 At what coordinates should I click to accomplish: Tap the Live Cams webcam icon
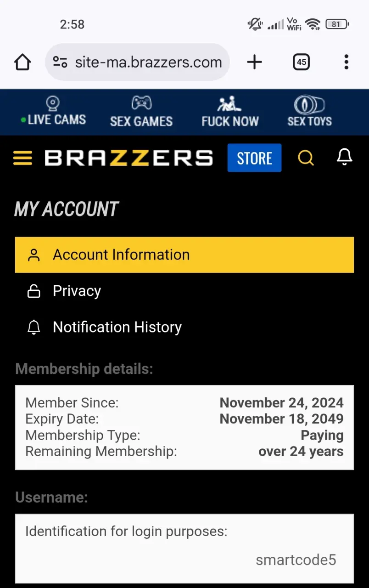[x=53, y=103]
